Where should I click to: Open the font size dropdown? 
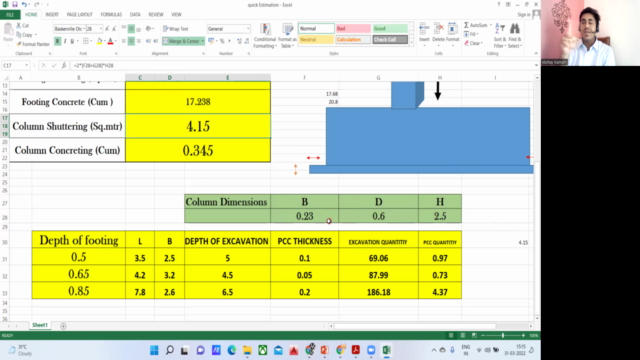click(x=100, y=29)
